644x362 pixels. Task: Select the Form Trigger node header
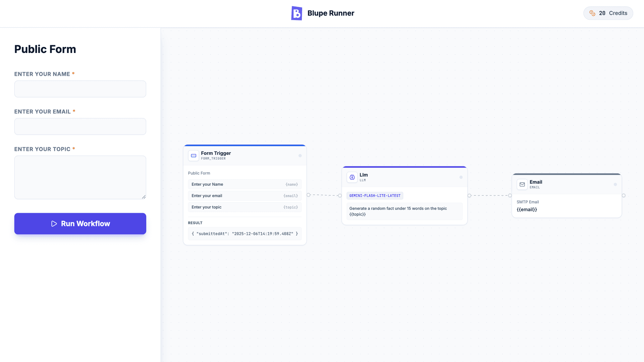click(216, 153)
